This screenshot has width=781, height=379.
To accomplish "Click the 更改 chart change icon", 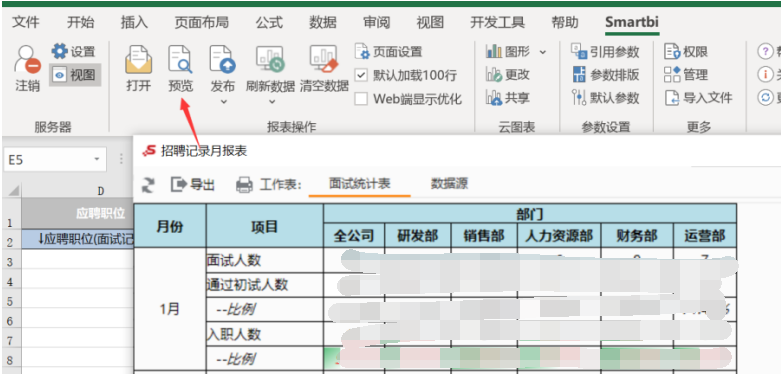I will tap(494, 75).
